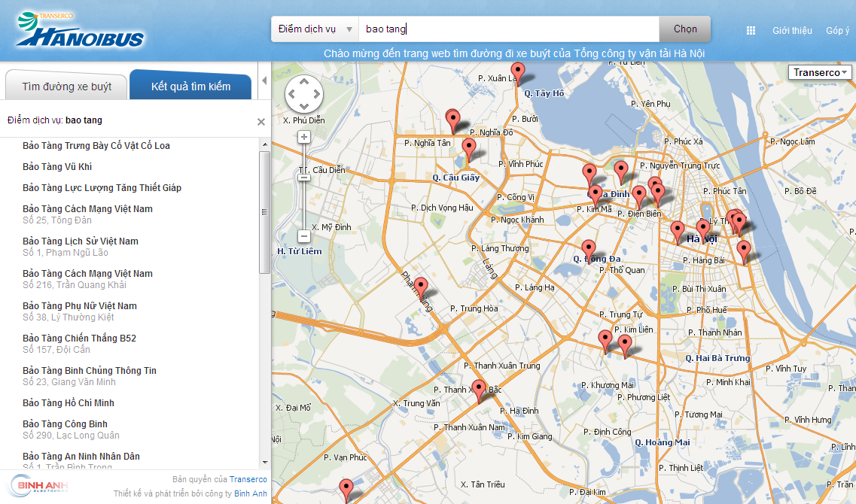Open the Transerco copyright link
856x504 pixels.
pyautogui.click(x=248, y=479)
